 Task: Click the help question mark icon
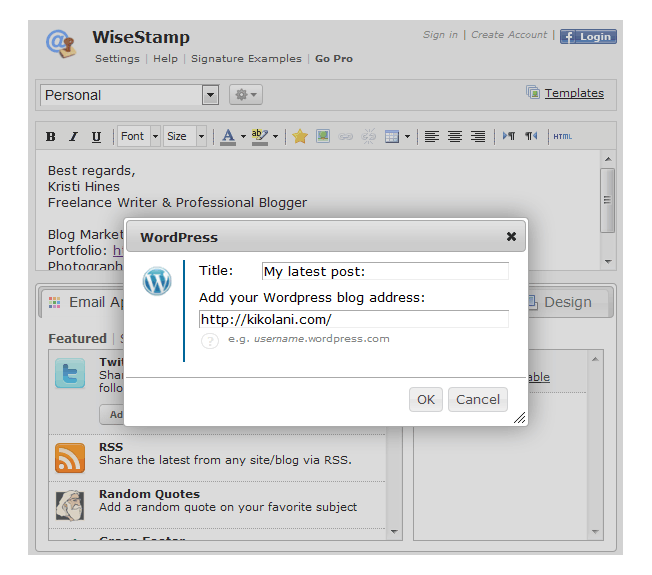point(210,341)
